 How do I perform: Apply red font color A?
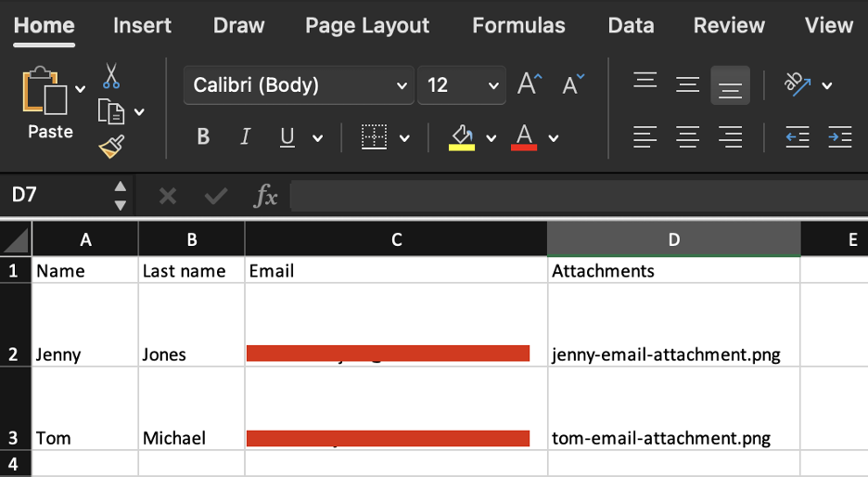point(524,136)
